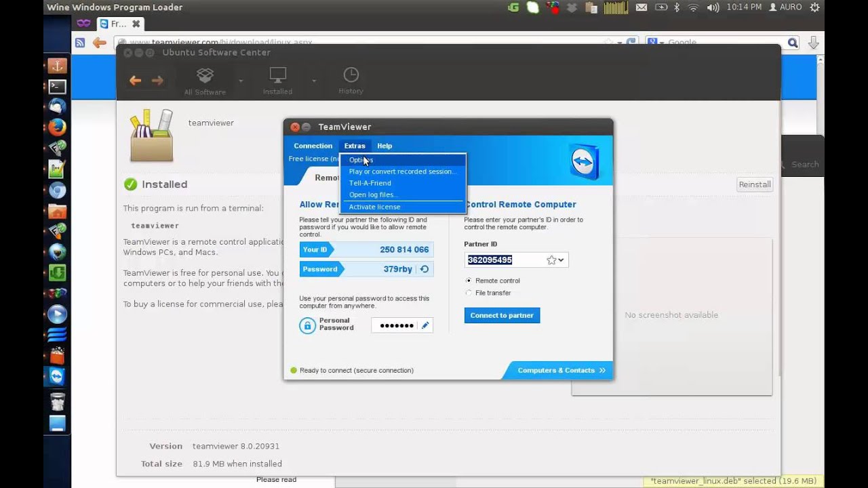The width and height of the screenshot is (868, 488).
Task: Click the browser search magnifier icon
Action: coord(793,43)
